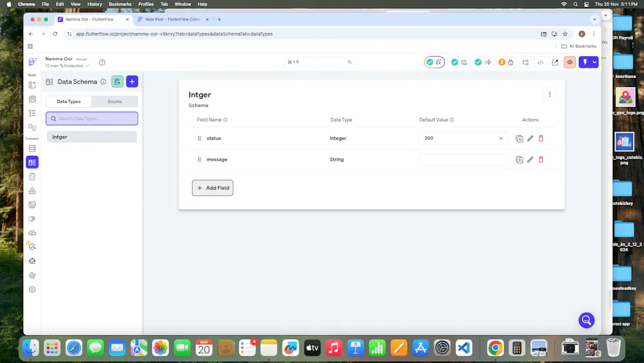The width and height of the screenshot is (644, 363).
Task: Open App Values sidebar icon
Action: coord(32,177)
